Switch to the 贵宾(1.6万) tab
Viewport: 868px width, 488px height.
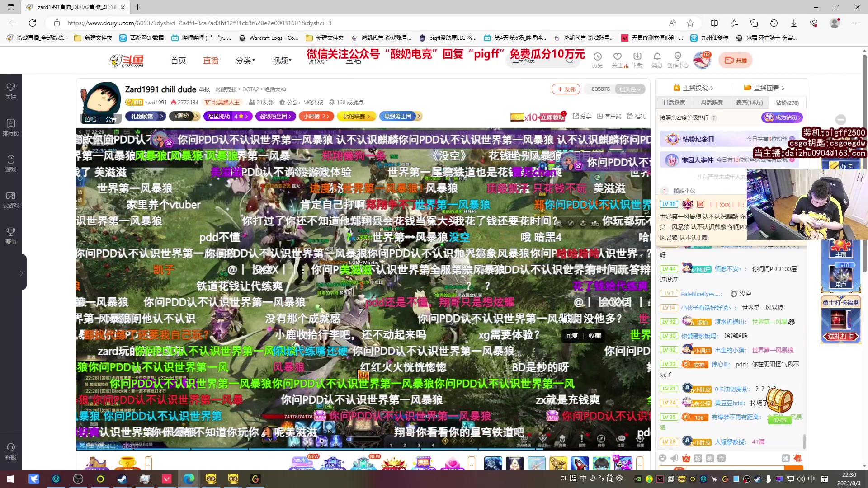click(x=749, y=103)
